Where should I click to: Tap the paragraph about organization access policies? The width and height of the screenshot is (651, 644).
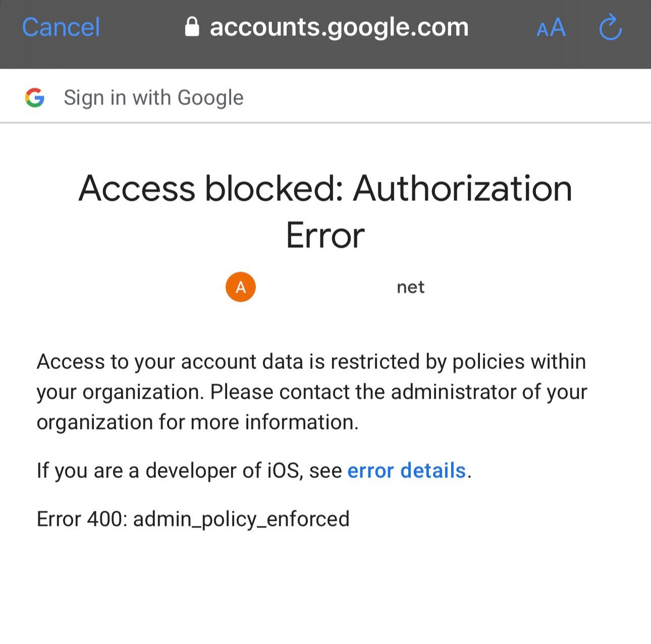pos(312,392)
